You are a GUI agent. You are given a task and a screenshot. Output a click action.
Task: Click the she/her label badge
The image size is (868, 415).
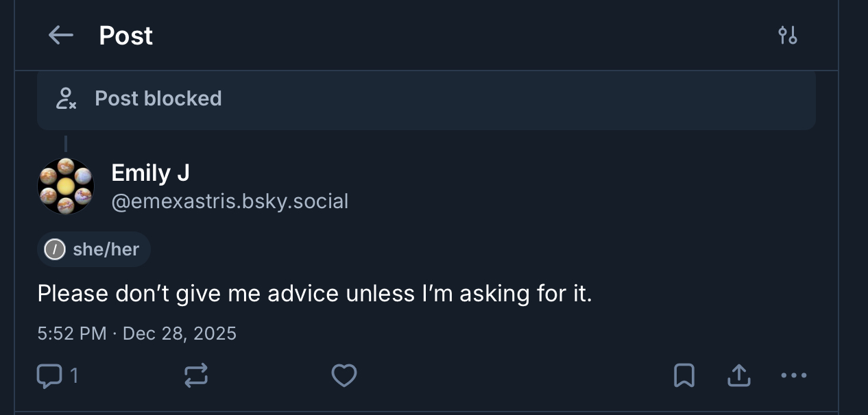pos(106,249)
